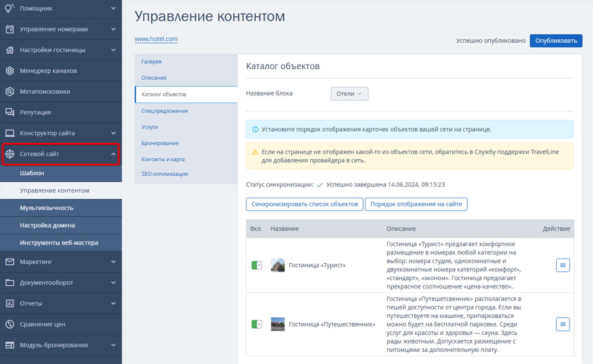Screen dimensions: 593x364
Task: Open the www.hotel.com link
Action: 156,39
